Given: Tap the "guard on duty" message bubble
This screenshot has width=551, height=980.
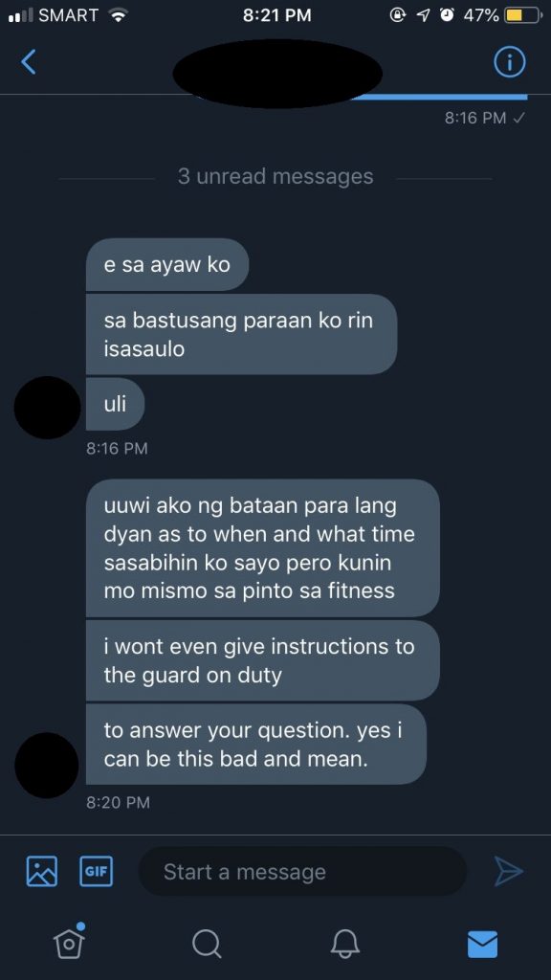Looking at the screenshot, I should [262, 660].
